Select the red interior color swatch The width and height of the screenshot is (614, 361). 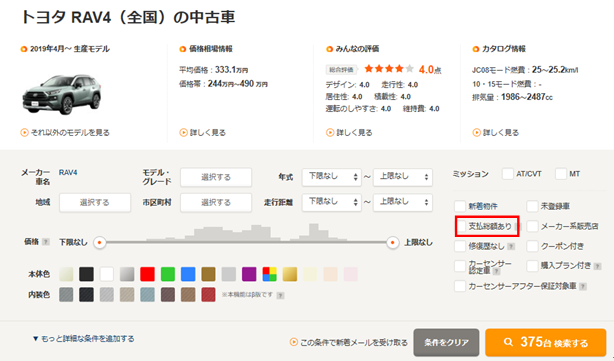pos(209,294)
